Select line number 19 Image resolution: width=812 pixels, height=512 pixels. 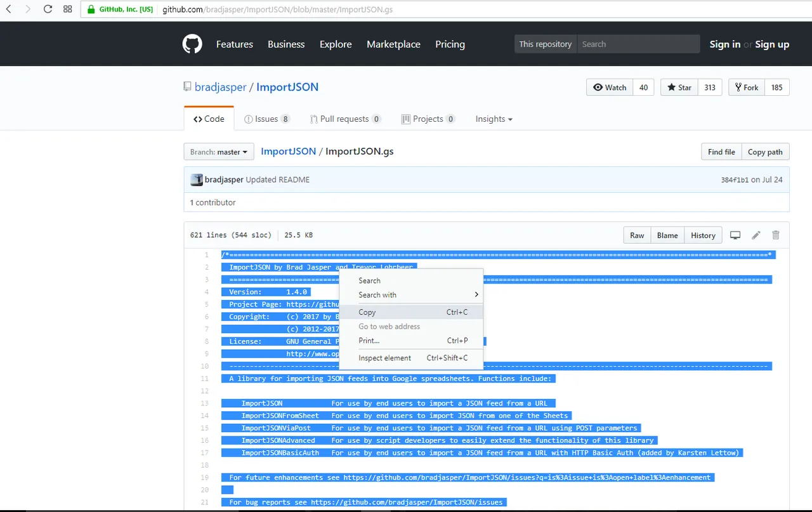tap(205, 478)
